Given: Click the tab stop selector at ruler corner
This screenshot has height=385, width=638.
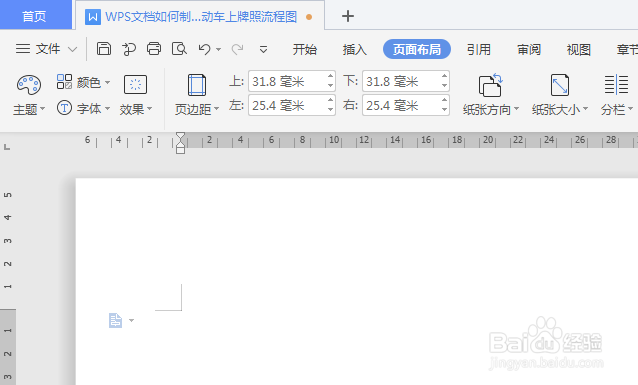Looking at the screenshot, I should [x=7, y=147].
